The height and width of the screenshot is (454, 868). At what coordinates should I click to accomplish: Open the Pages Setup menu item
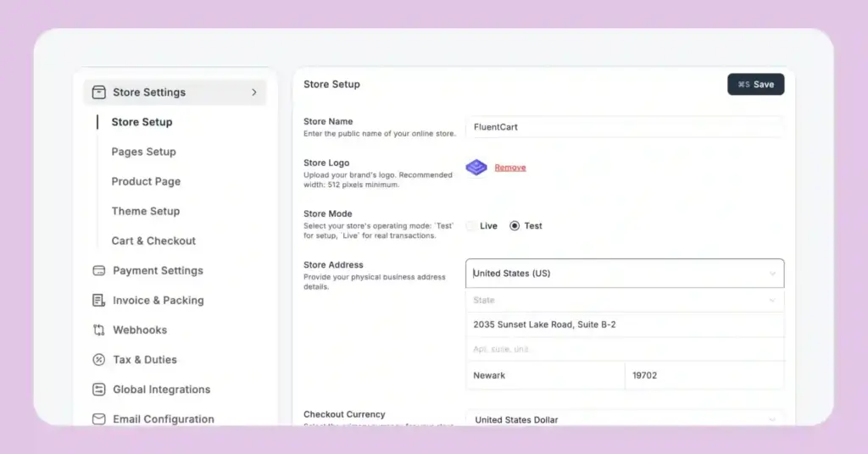pos(143,152)
